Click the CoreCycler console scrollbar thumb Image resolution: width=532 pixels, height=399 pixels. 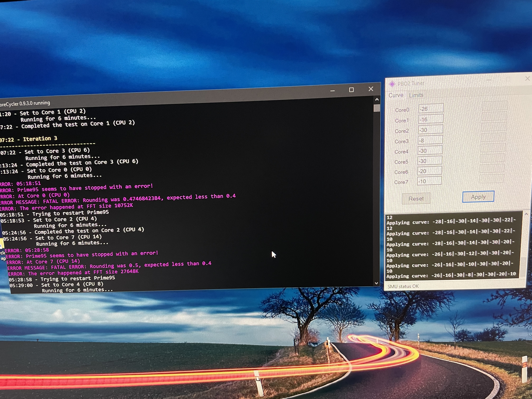pos(377,108)
